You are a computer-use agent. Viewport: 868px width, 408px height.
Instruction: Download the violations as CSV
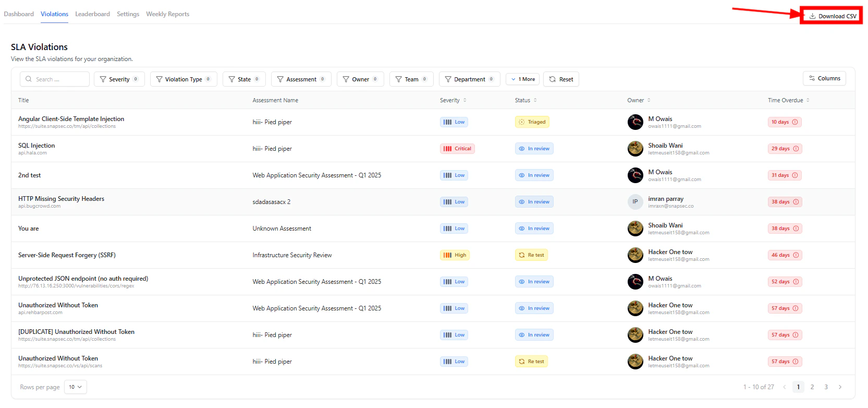(x=832, y=16)
